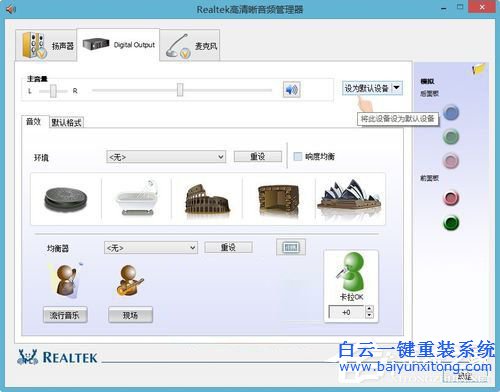Adjust the L/R balance slider

pyautogui.click(x=53, y=91)
